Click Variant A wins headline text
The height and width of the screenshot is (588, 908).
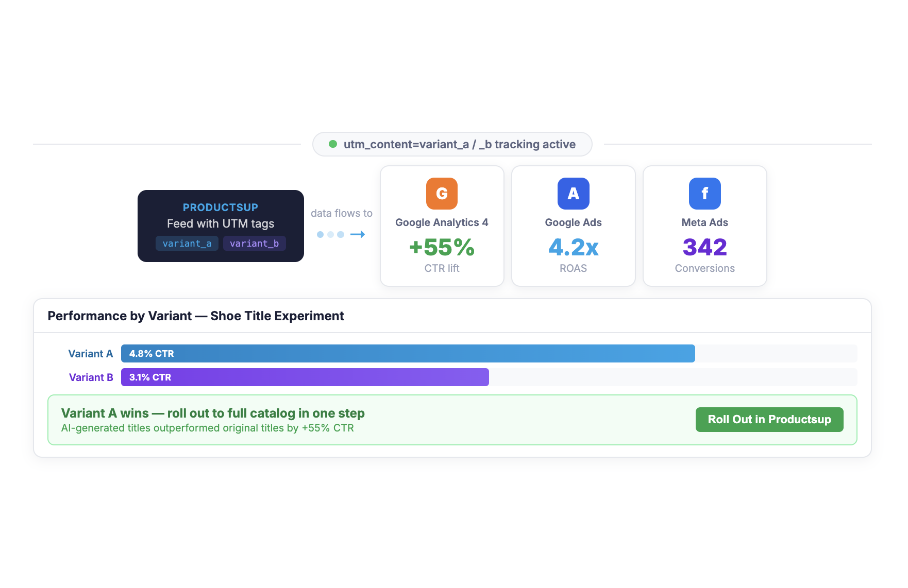pyautogui.click(x=213, y=413)
